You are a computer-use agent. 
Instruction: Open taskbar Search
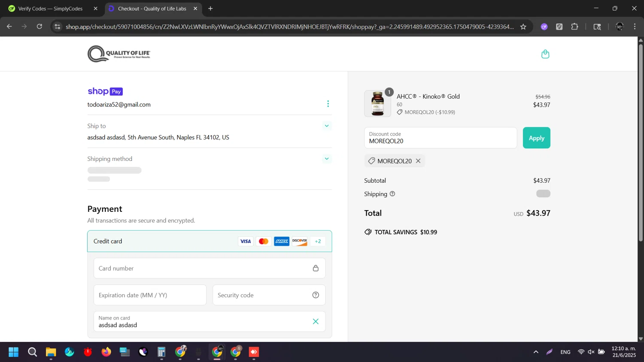33,352
